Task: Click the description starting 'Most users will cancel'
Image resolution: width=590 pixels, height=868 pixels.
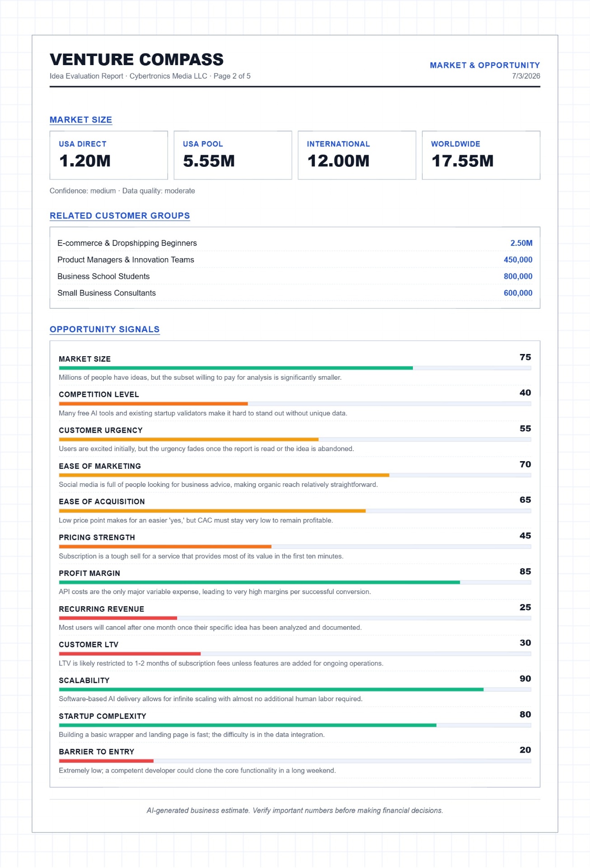Action: (x=210, y=627)
